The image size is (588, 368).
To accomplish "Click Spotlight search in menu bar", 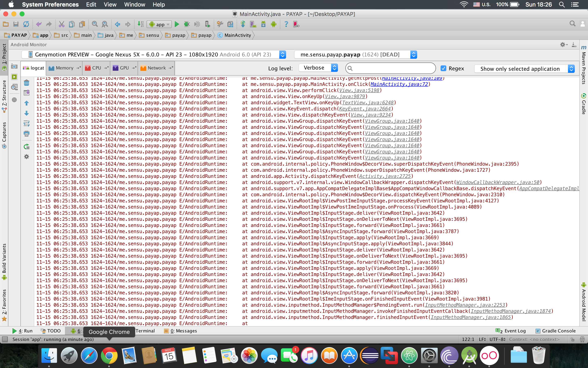I will pos(562,4).
